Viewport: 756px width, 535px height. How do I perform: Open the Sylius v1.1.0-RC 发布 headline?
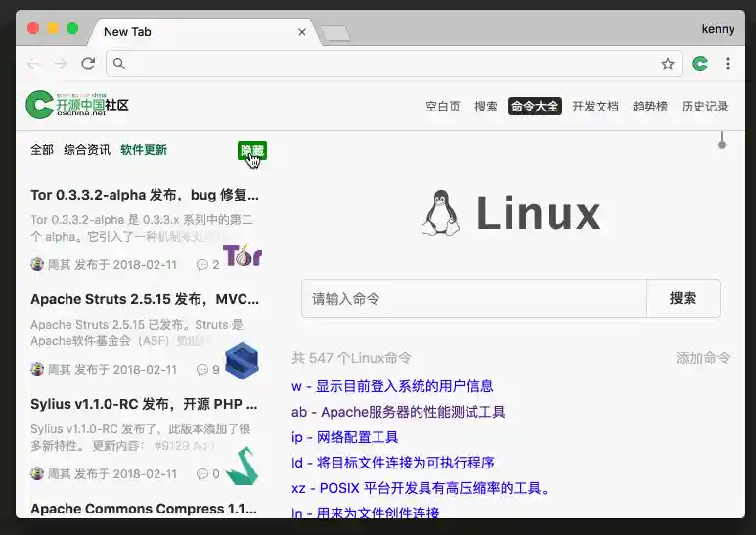(x=144, y=404)
